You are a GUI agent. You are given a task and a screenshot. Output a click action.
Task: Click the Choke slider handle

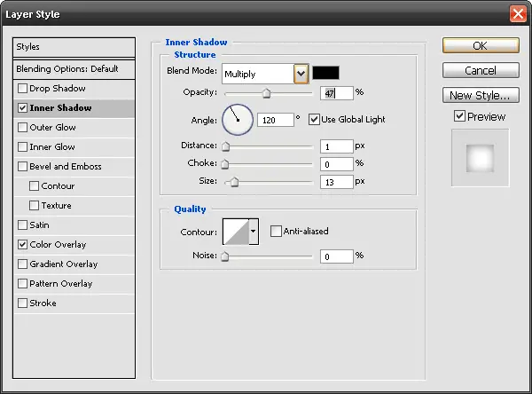pyautogui.click(x=225, y=164)
